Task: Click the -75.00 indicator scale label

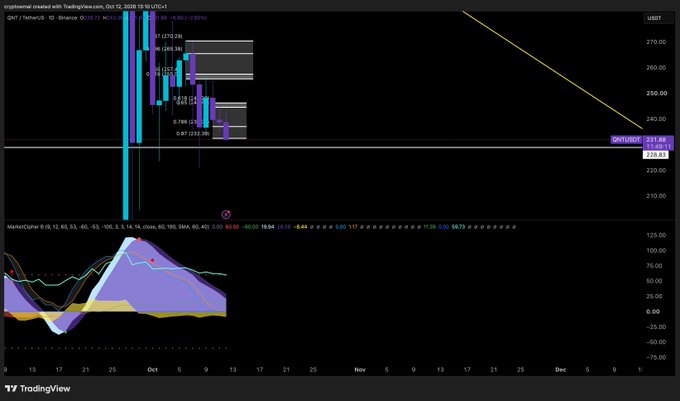Action: [x=656, y=358]
